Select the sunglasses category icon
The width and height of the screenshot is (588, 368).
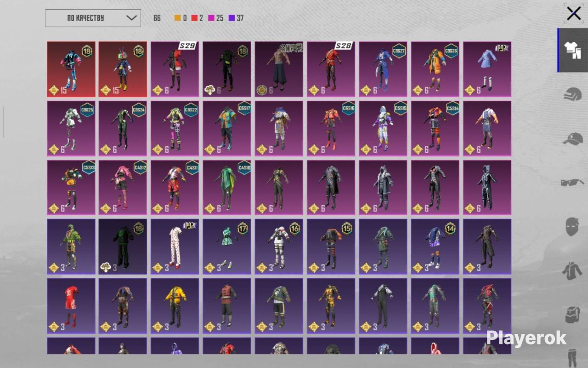coord(573,183)
